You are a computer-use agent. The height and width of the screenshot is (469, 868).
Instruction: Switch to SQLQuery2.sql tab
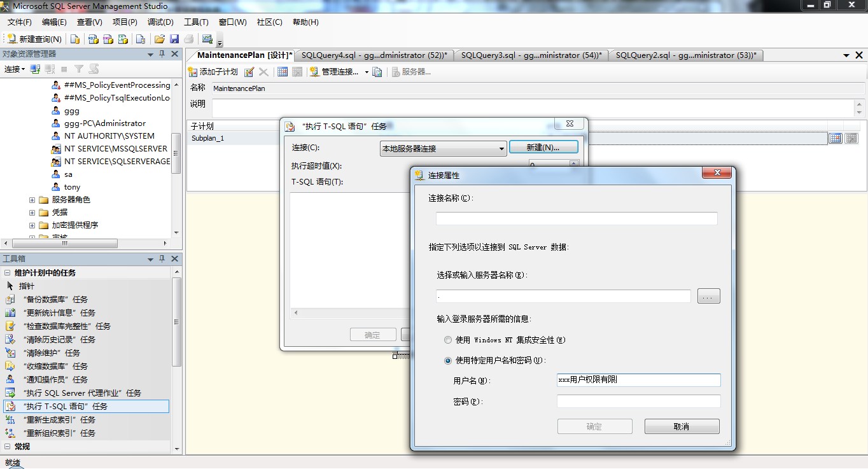click(x=686, y=55)
